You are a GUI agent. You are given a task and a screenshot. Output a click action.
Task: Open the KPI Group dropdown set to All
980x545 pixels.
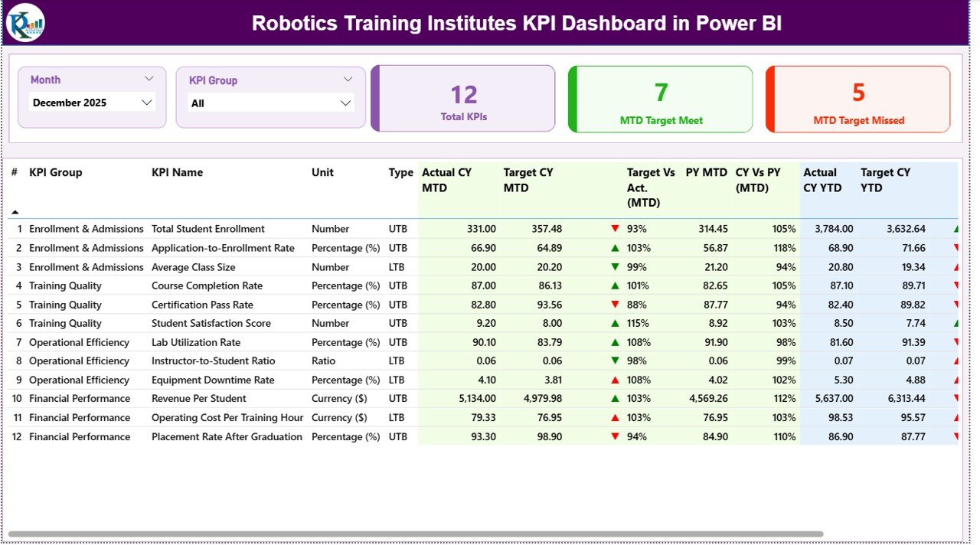pyautogui.click(x=269, y=102)
